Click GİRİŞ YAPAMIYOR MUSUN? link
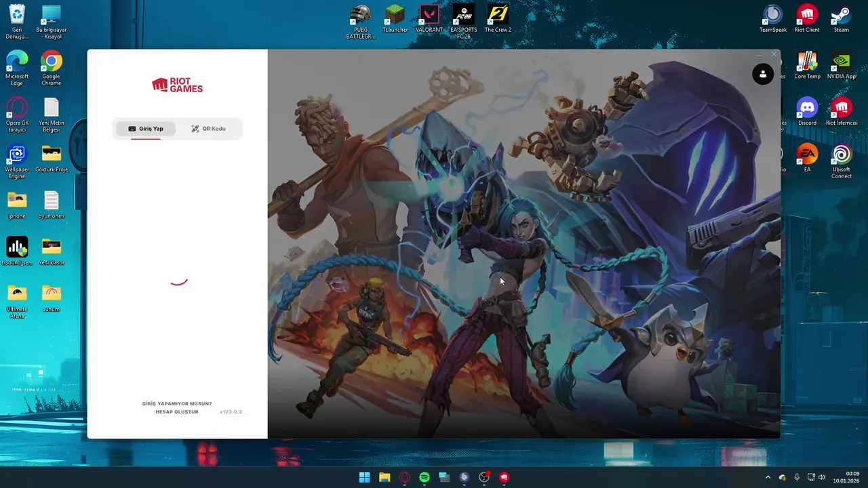Viewport: 868px width, 488px height. [x=177, y=404]
